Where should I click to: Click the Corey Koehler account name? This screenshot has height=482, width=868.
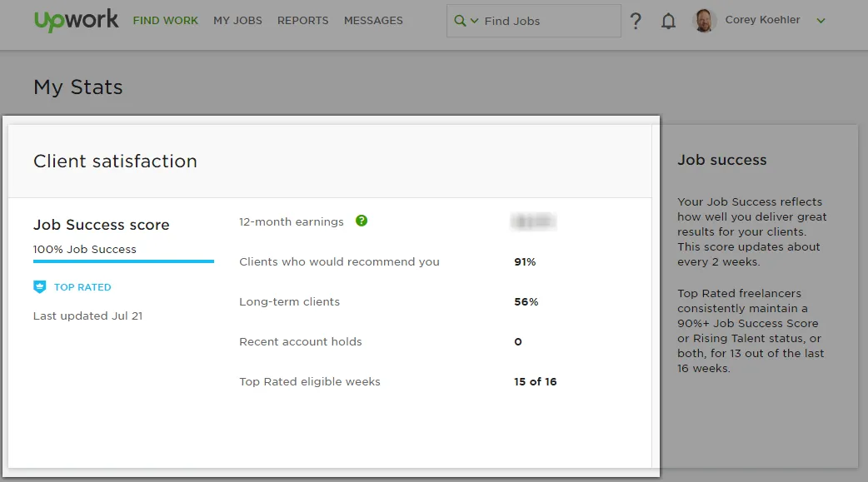pos(762,20)
